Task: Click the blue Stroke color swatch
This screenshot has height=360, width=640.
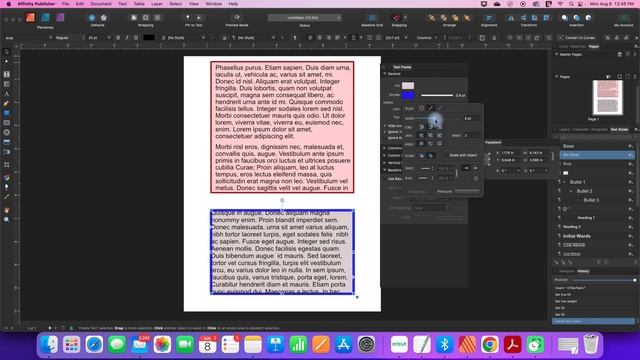Action: pos(408,95)
